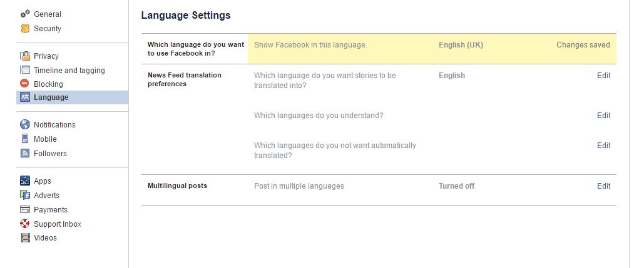Click the General gears icon

[x=25, y=14]
